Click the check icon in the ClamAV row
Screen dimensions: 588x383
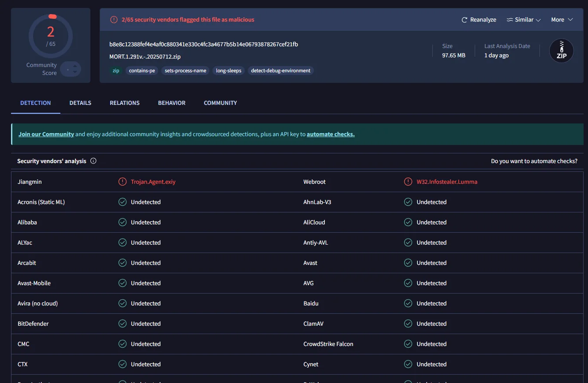pyautogui.click(x=408, y=324)
